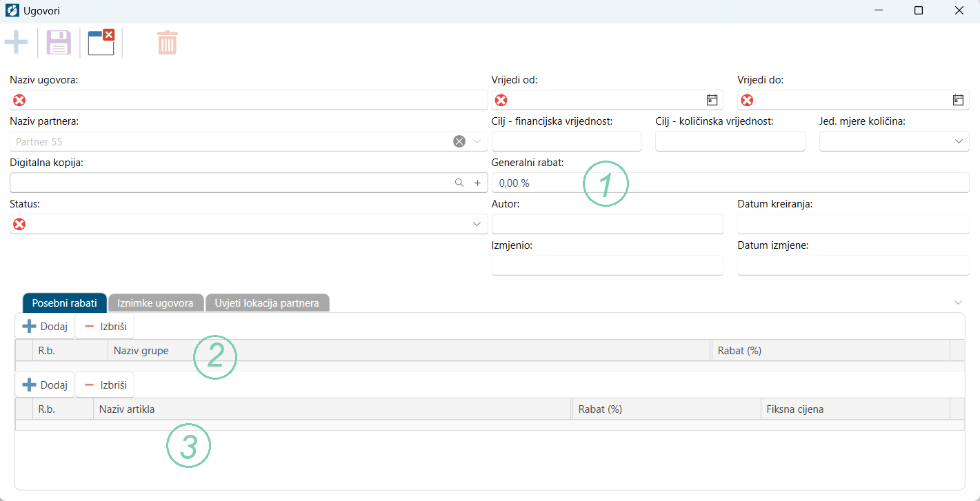
Task: Click Dodaj above the Naziv artikla table
Action: [x=45, y=385]
